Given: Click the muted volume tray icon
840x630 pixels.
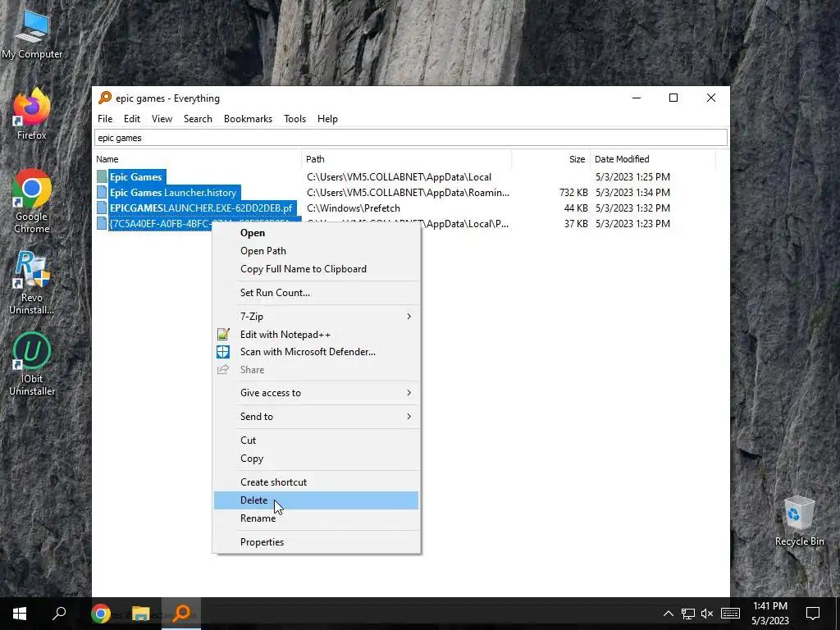Looking at the screenshot, I should [x=707, y=614].
